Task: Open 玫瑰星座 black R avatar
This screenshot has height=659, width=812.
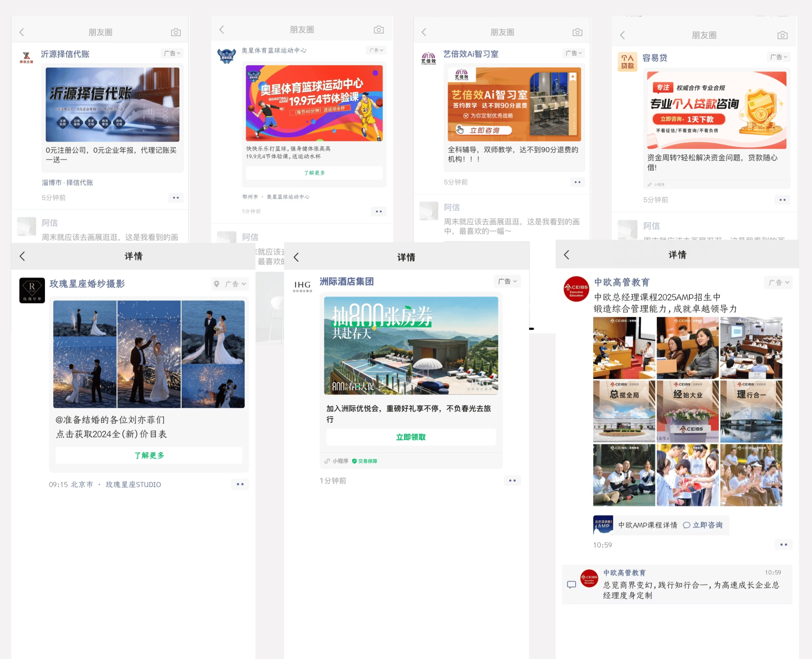Action: [x=32, y=291]
